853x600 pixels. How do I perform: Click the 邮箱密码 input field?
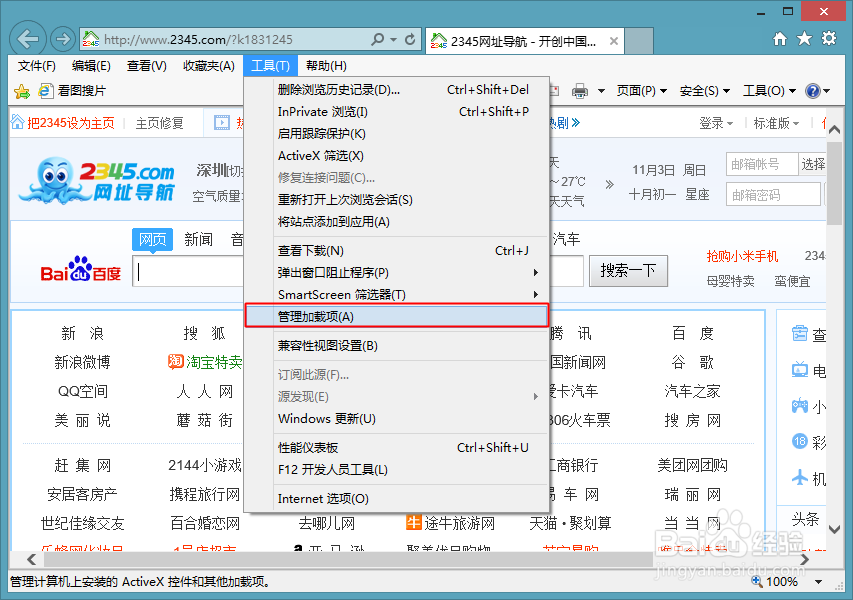tap(773, 195)
